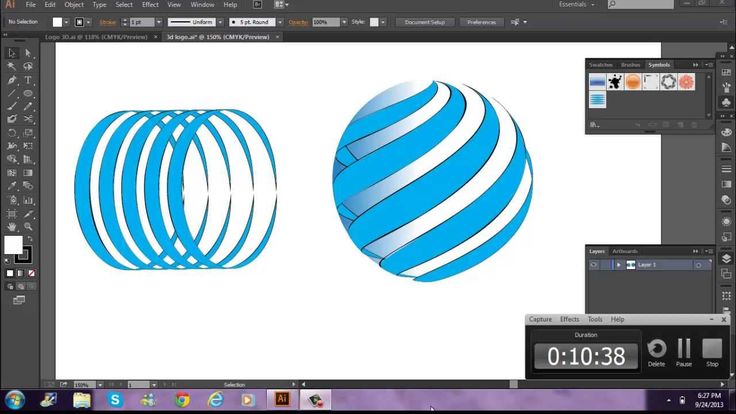Toggle visibility of Layer 1
Viewport: 736px width, 414px height.
[x=594, y=265]
